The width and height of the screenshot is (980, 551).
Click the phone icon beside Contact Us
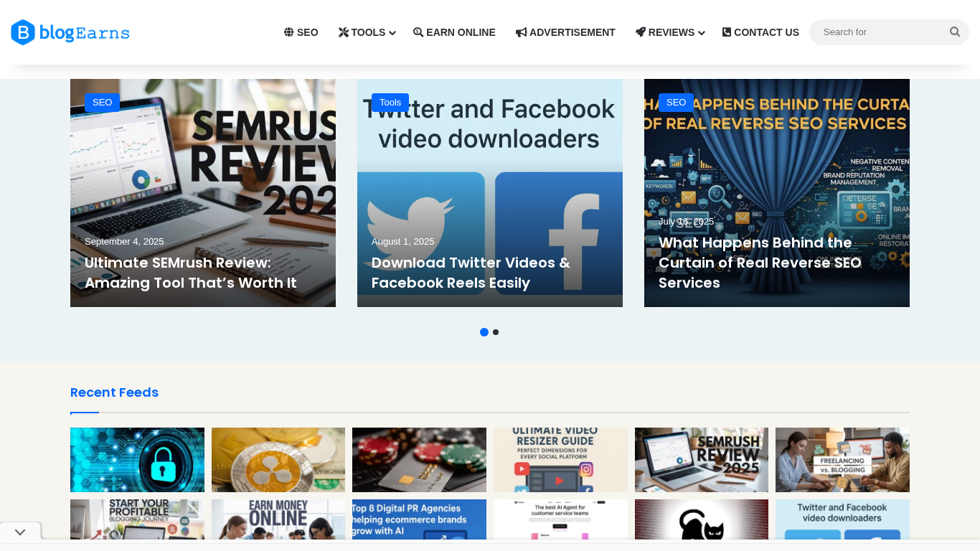(727, 32)
